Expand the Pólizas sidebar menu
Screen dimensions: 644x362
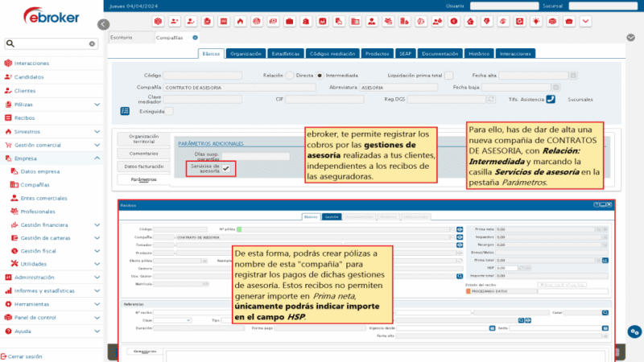click(97, 105)
